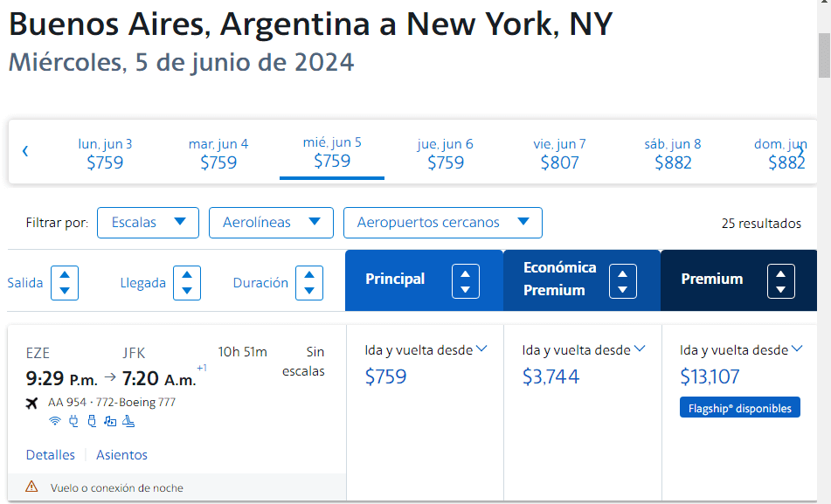Open the Aerolíneas filter dropdown
The width and height of the screenshot is (831, 504).
(x=271, y=223)
